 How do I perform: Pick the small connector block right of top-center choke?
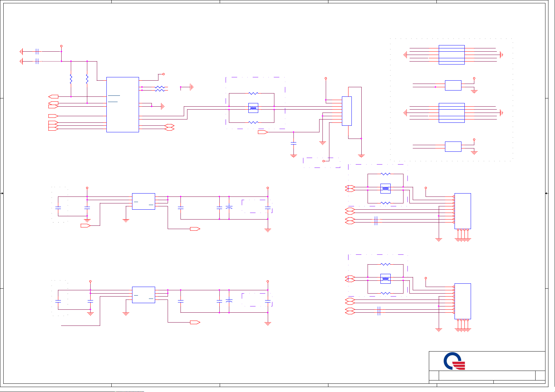(x=347, y=111)
